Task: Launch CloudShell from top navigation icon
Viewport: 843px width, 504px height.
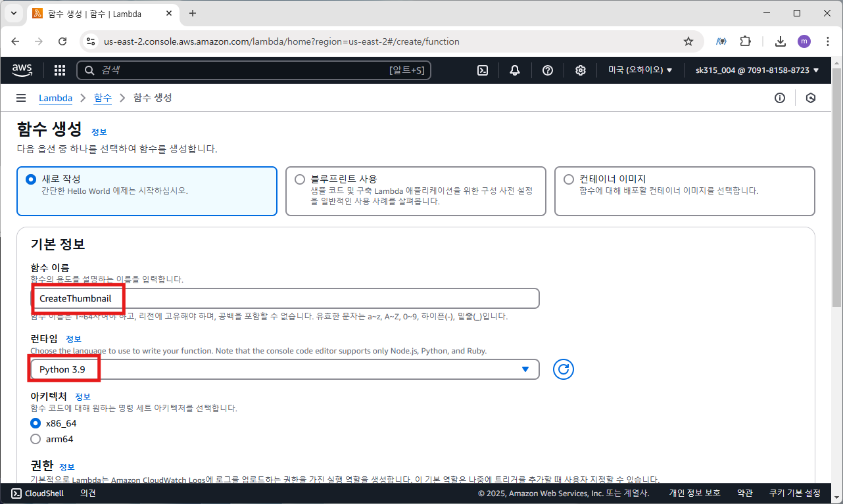Action: (483, 70)
